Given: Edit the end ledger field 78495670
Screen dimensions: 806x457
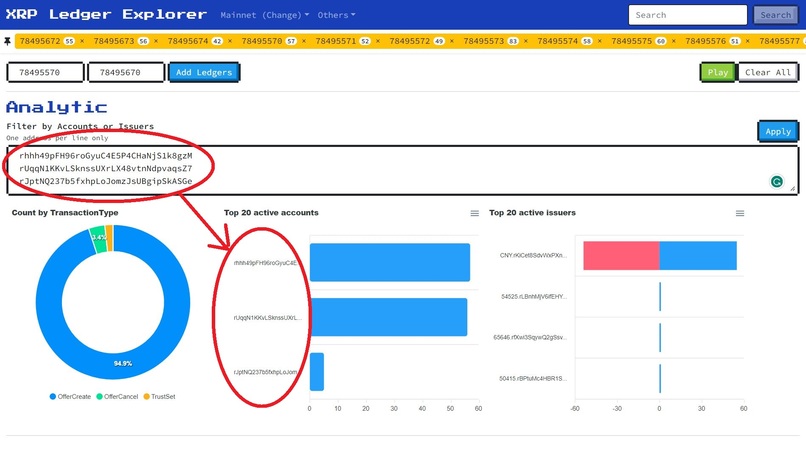Looking at the screenshot, I should (x=126, y=72).
